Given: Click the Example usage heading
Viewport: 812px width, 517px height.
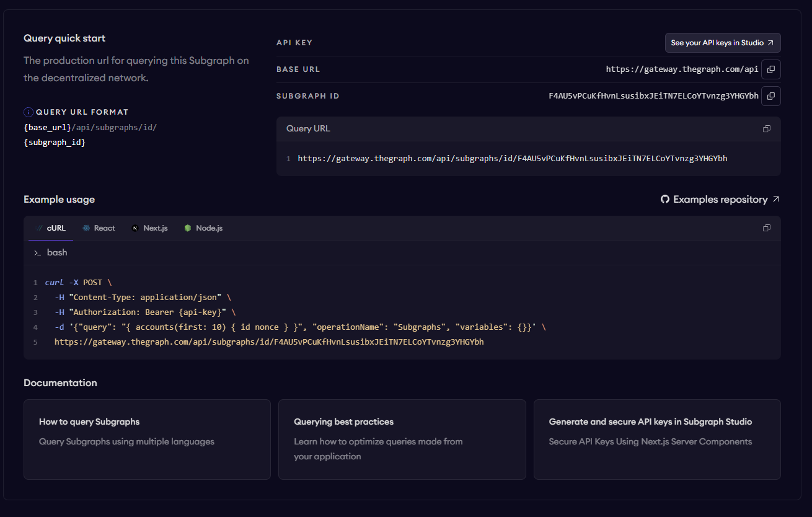Looking at the screenshot, I should [60, 200].
